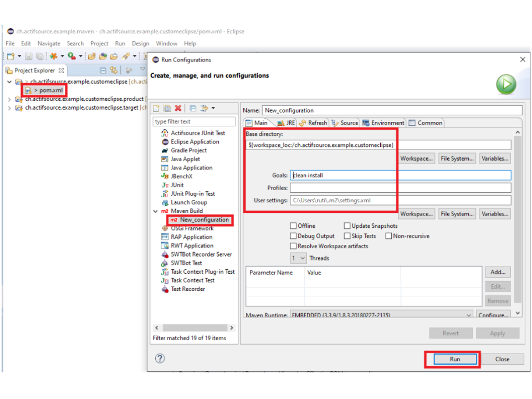Click the New launch configuration icon
This screenshot has width=532, height=399.
(157, 108)
